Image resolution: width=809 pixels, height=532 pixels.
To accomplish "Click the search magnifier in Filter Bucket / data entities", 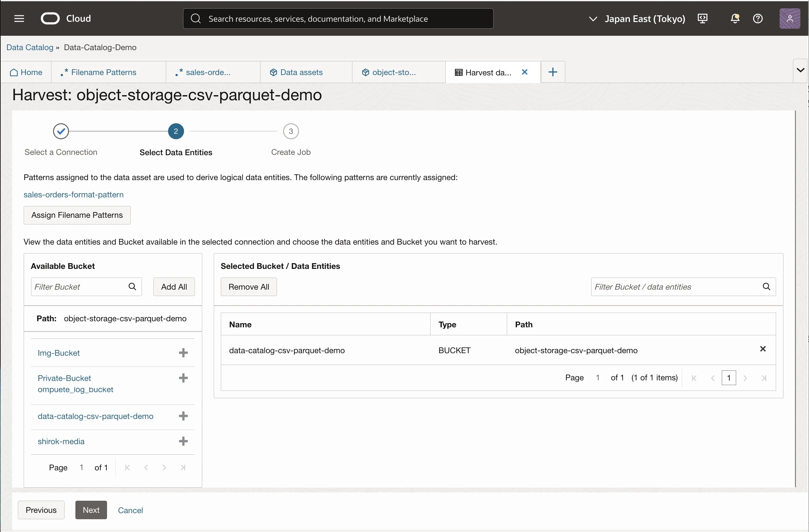I will pos(767,287).
